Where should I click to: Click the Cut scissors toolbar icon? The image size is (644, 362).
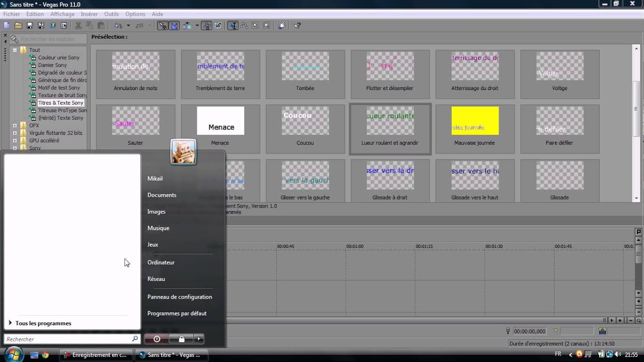78,26
